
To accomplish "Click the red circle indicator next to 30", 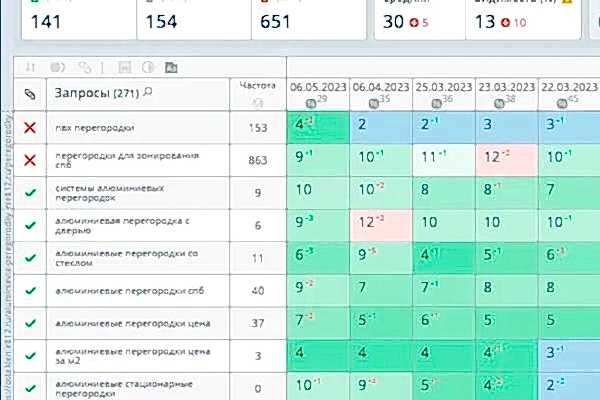I will [414, 23].
